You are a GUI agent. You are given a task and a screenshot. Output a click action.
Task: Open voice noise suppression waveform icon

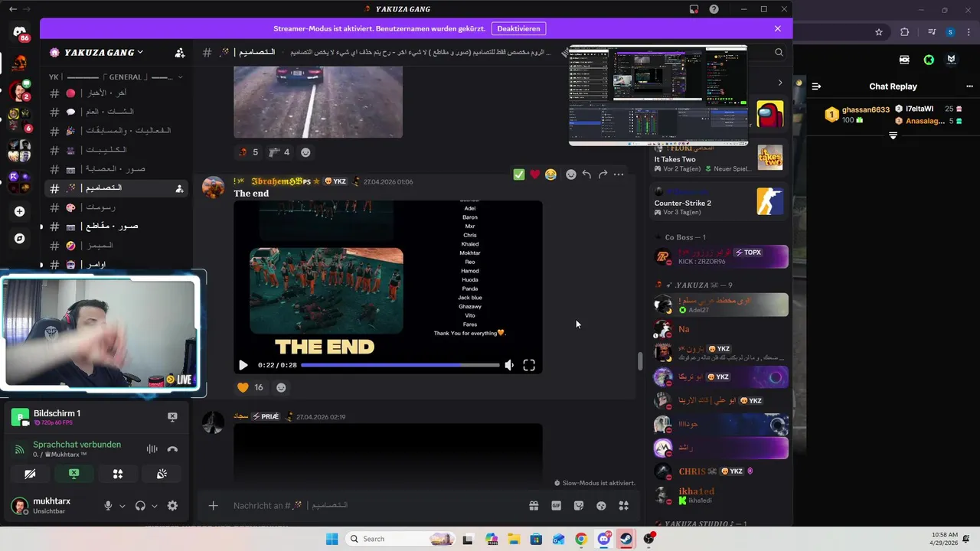click(x=152, y=449)
